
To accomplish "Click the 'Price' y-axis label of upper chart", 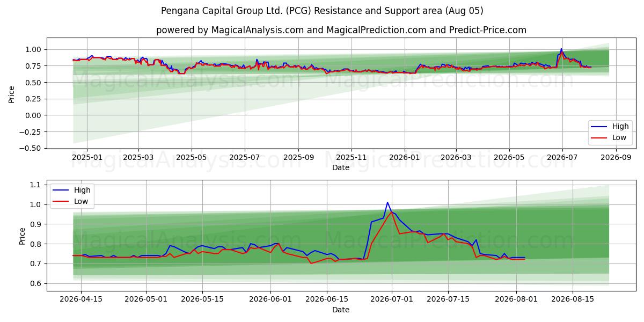I will tap(12, 93).
